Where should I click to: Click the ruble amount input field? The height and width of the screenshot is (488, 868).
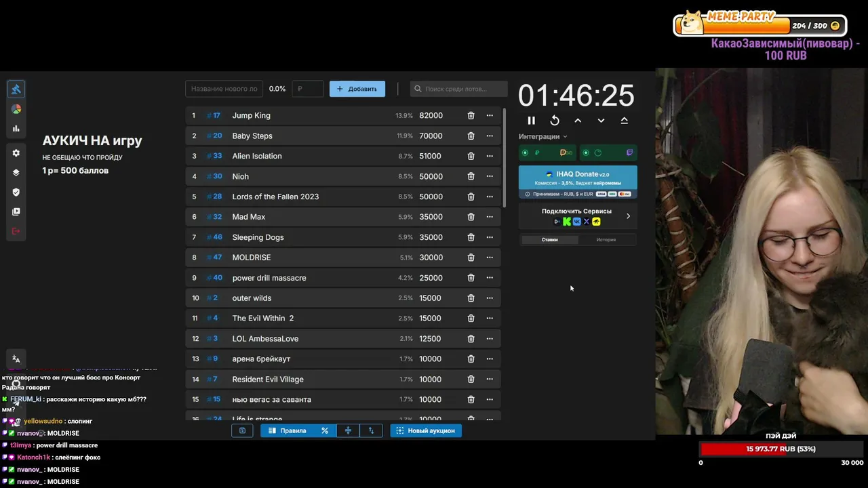tap(308, 89)
